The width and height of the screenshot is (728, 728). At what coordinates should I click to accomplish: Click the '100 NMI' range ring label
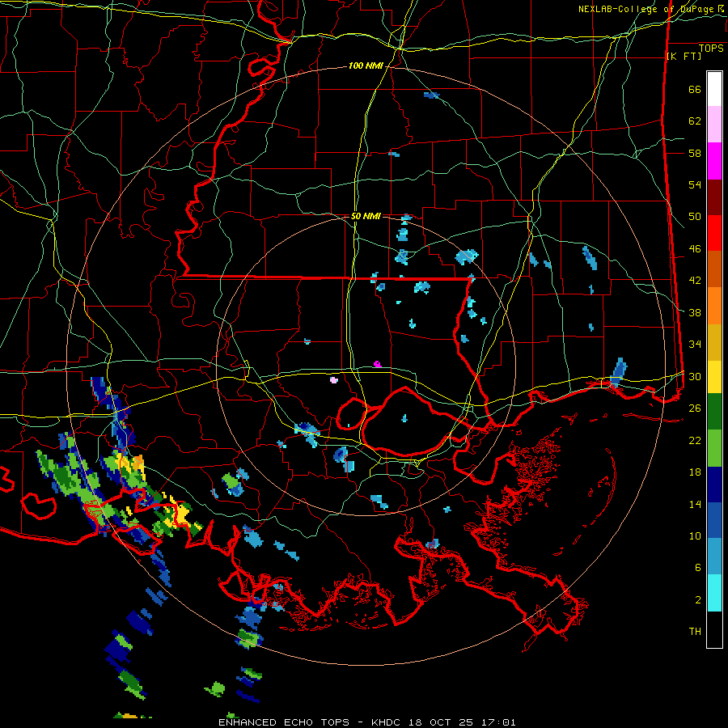366,66
